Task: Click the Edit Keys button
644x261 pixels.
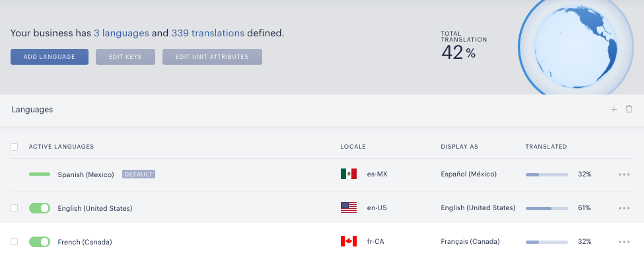Action: tap(125, 57)
